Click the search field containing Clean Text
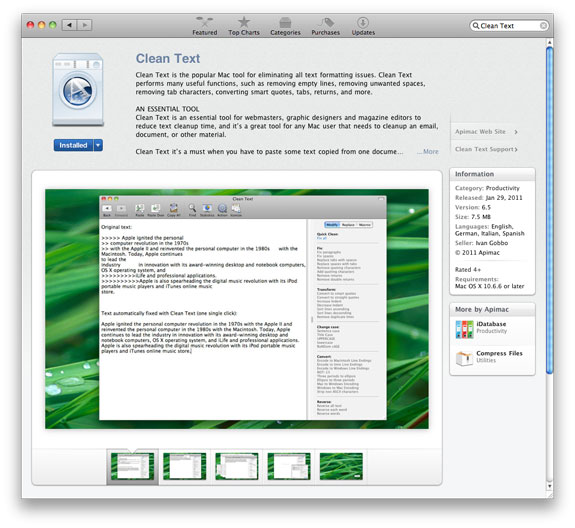575x528 pixels. tap(509, 26)
